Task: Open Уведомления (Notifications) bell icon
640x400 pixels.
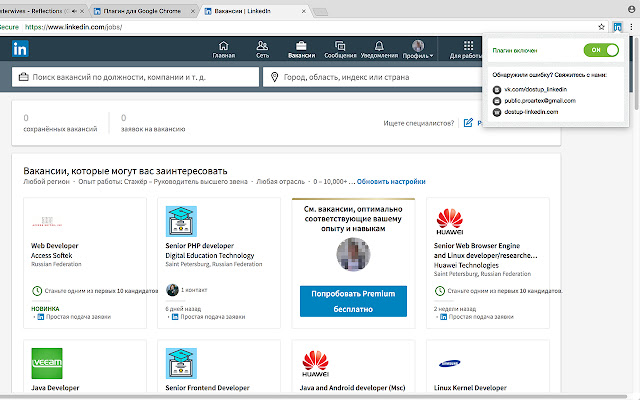Action: 378,48
